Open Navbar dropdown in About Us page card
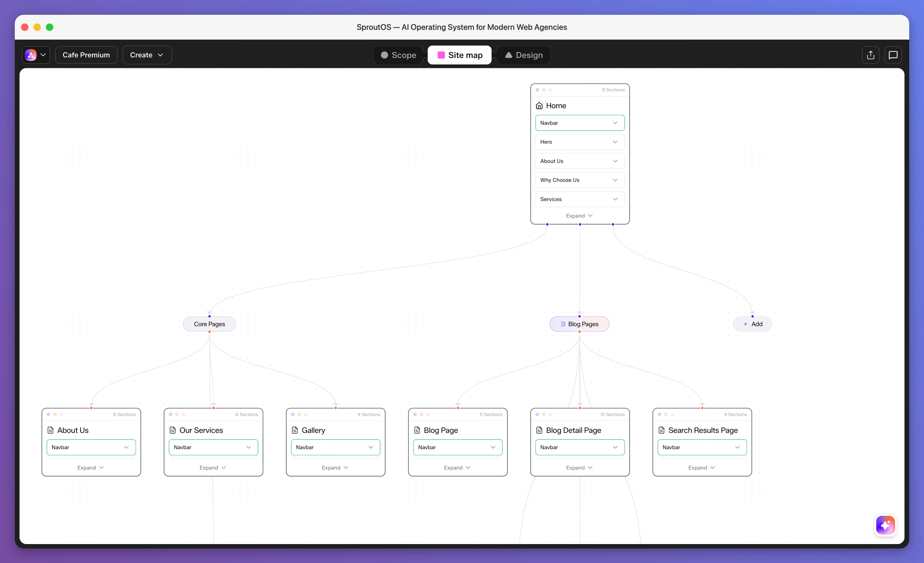 pos(91,448)
